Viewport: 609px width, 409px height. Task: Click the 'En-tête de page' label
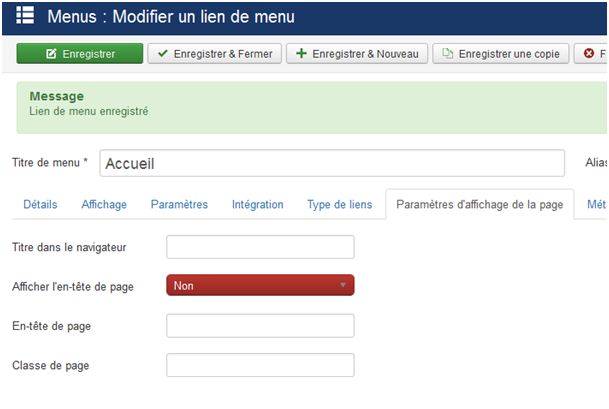pyautogui.click(x=52, y=326)
